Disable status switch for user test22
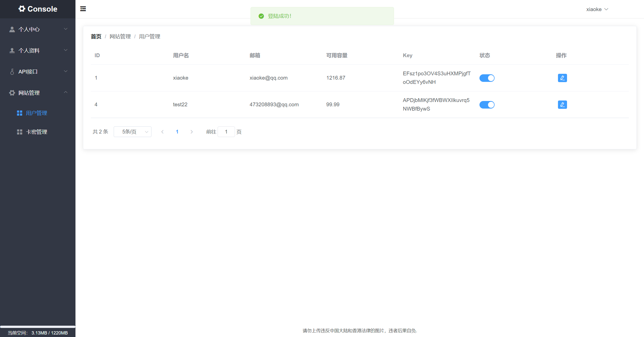644x337 pixels. pos(487,105)
